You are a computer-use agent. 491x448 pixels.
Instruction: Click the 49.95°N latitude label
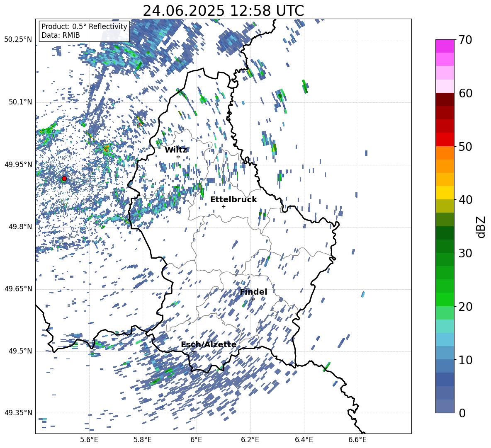point(18,165)
